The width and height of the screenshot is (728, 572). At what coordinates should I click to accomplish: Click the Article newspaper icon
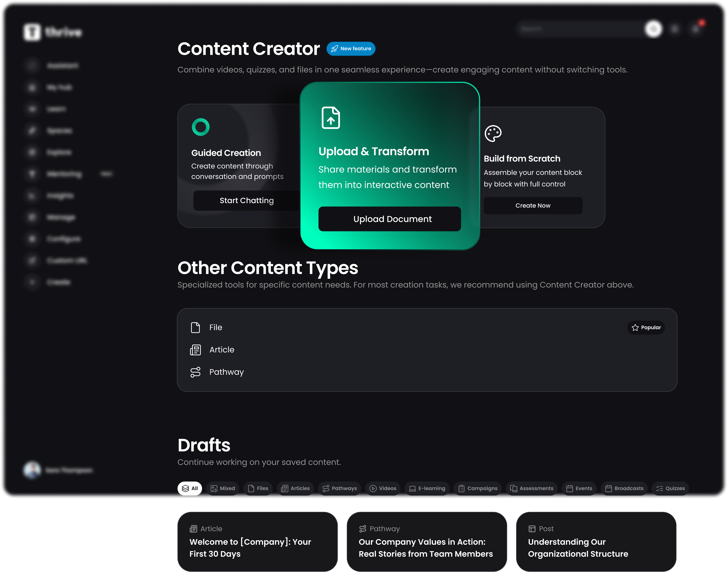tap(195, 350)
